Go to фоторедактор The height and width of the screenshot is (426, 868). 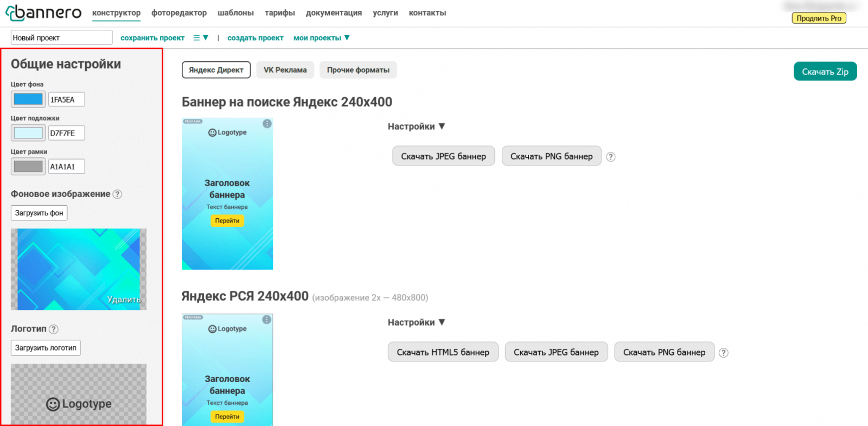pos(179,13)
